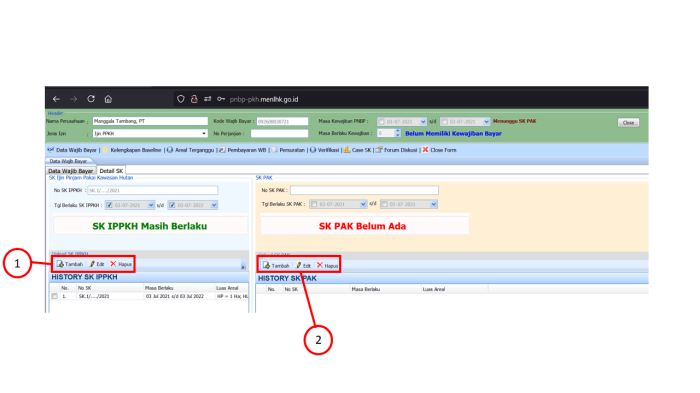Open Persuratan toolbar item
The height and width of the screenshot is (393, 700).
coord(288,150)
